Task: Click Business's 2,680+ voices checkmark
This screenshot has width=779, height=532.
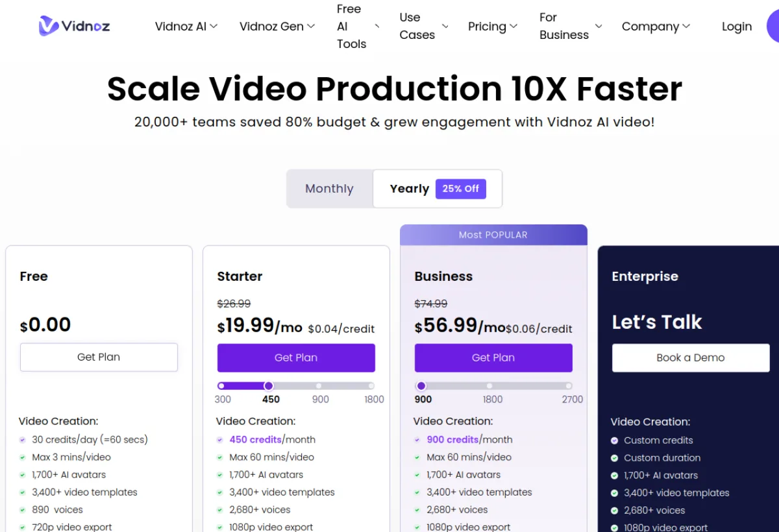Action: click(x=418, y=510)
